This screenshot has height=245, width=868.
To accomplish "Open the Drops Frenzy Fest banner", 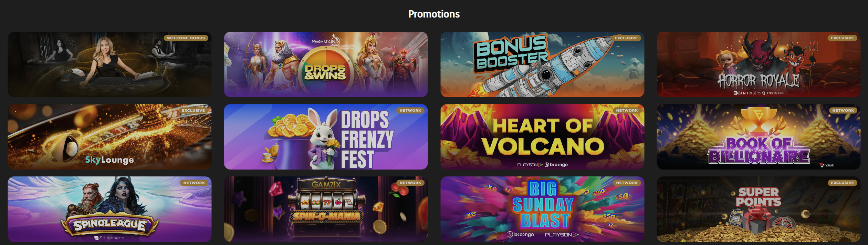I will pyautogui.click(x=326, y=137).
